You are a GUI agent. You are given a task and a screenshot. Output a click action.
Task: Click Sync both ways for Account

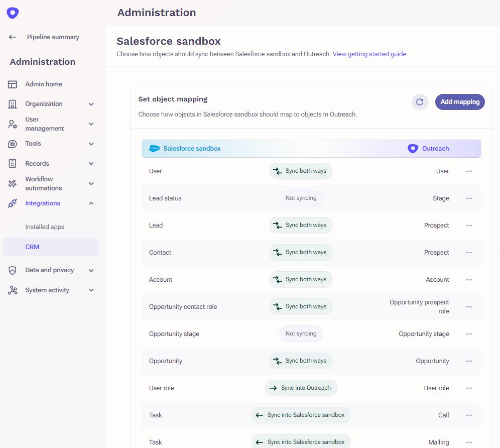301,280
